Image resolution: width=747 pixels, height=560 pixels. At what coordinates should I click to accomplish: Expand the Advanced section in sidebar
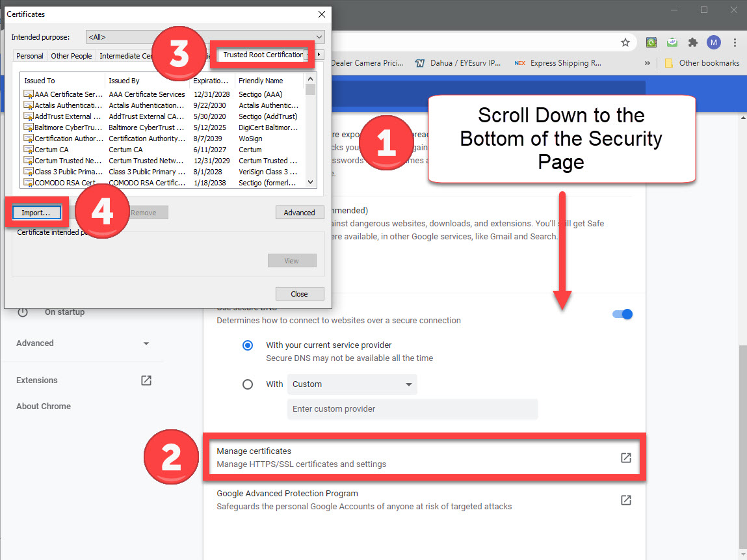[x=82, y=343]
